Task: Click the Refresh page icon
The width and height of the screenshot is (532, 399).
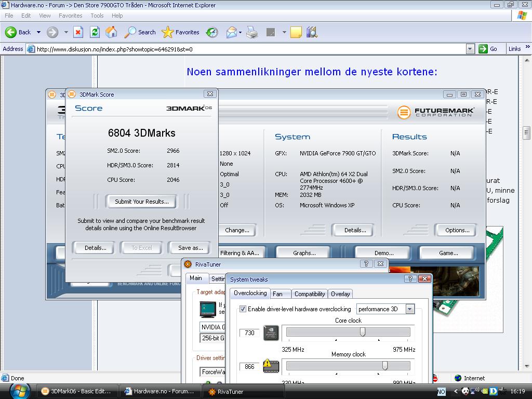Action: click(x=95, y=32)
